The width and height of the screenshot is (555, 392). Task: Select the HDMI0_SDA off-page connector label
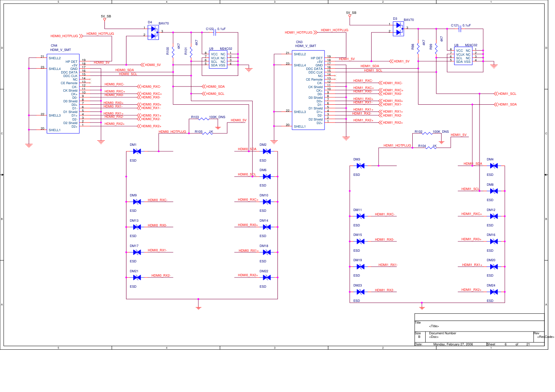pyautogui.click(x=215, y=87)
